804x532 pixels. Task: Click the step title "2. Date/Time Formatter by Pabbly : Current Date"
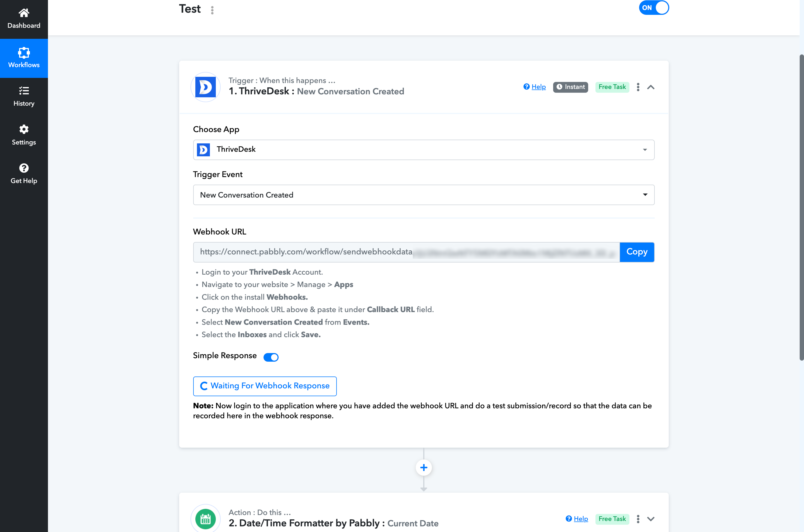[x=333, y=523]
